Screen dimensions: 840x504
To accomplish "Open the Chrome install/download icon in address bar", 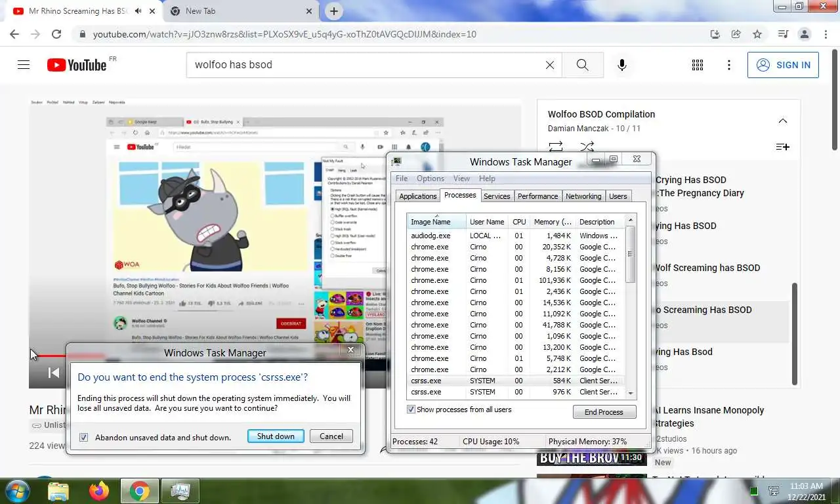I will [x=715, y=34].
